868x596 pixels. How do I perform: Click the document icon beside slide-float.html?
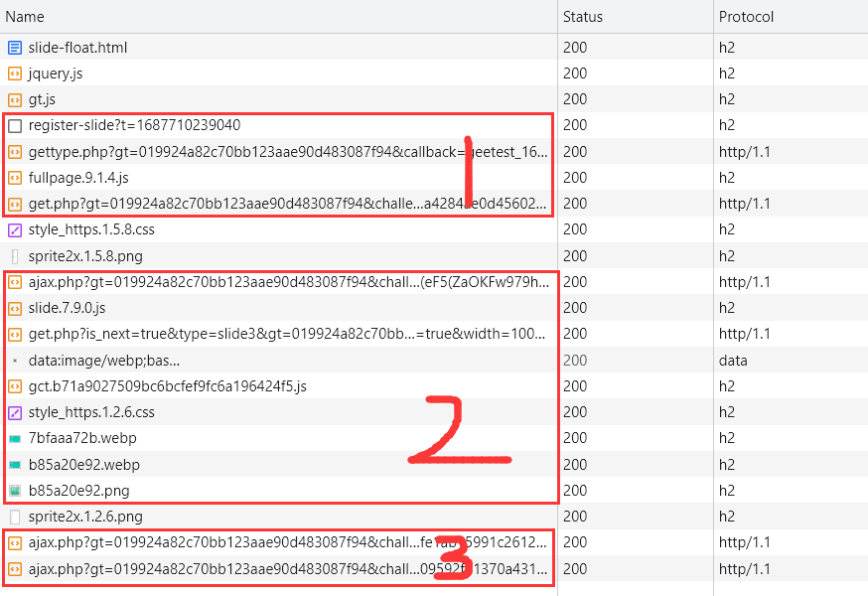click(15, 48)
